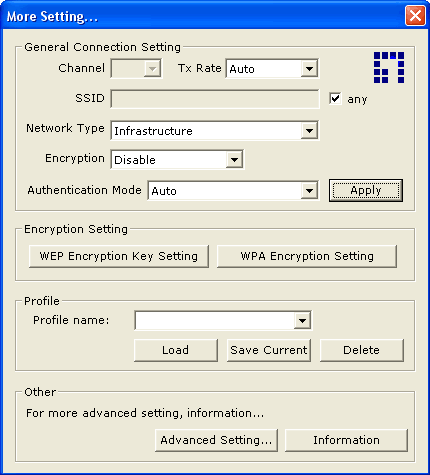Open WEP Encryption Key Setting
The image size is (430, 475).
tap(119, 256)
